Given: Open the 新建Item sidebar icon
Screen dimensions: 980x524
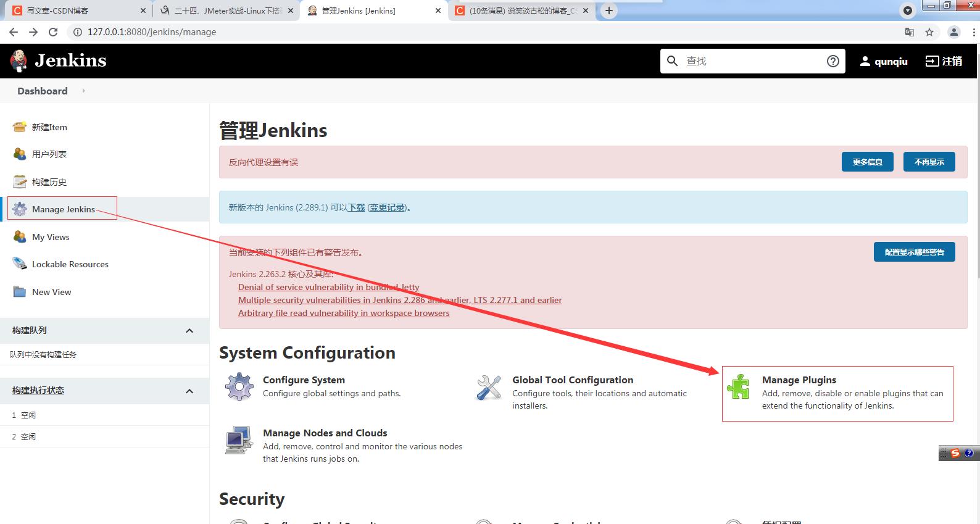Looking at the screenshot, I should (x=20, y=127).
